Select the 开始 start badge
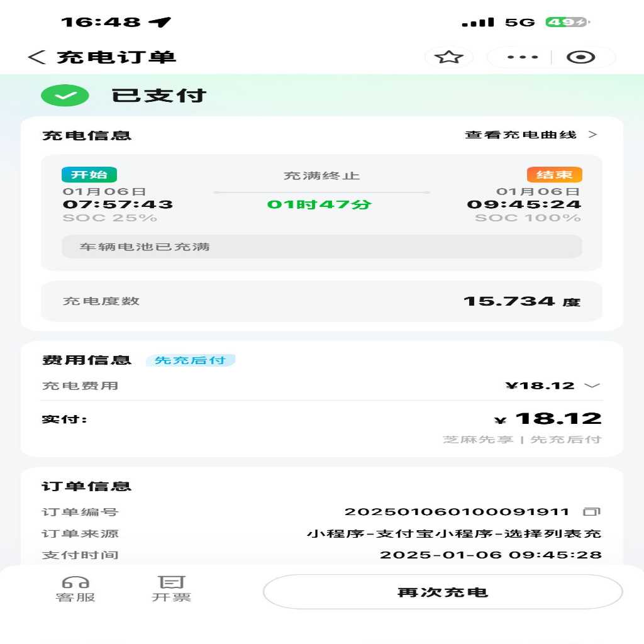Screen dimensions: 644x644 point(89,175)
